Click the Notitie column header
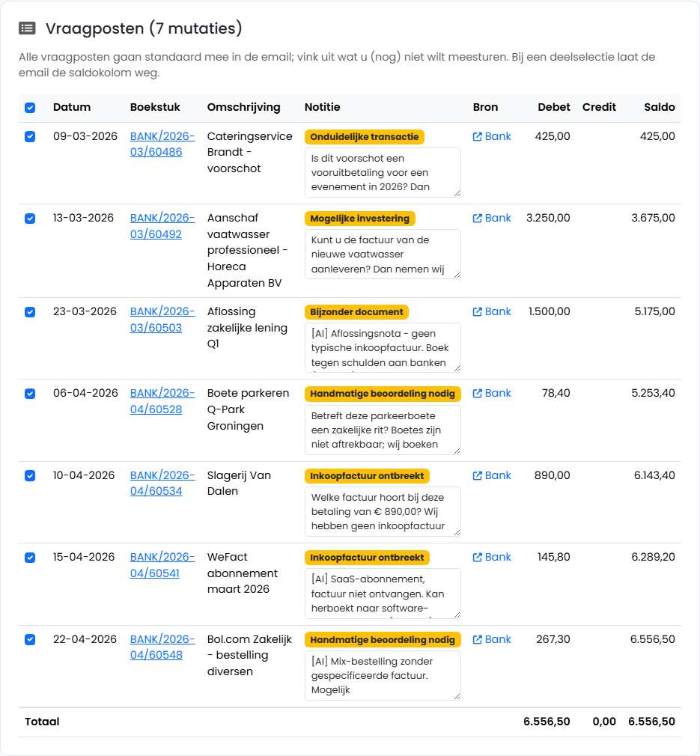This screenshot has width=700, height=756. 323,107
